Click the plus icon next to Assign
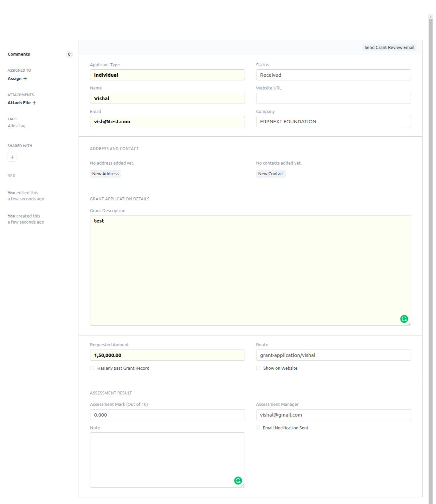 point(25,79)
